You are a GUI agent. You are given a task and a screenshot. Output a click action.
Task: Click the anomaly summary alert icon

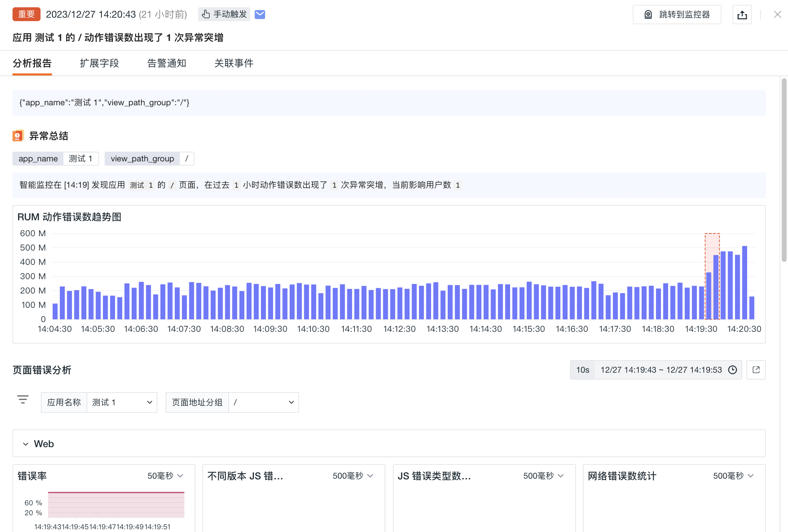18,136
